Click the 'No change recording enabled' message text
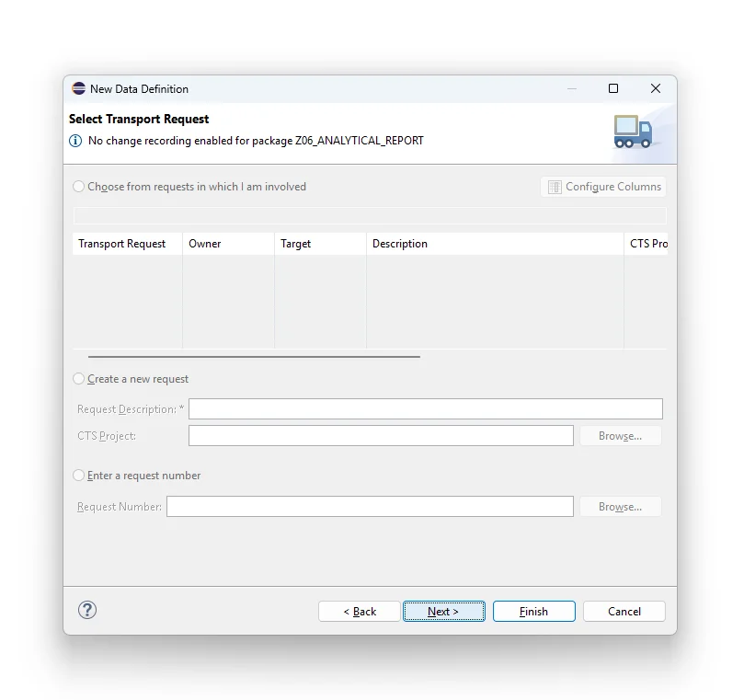This screenshot has width=744, height=700. click(x=256, y=141)
